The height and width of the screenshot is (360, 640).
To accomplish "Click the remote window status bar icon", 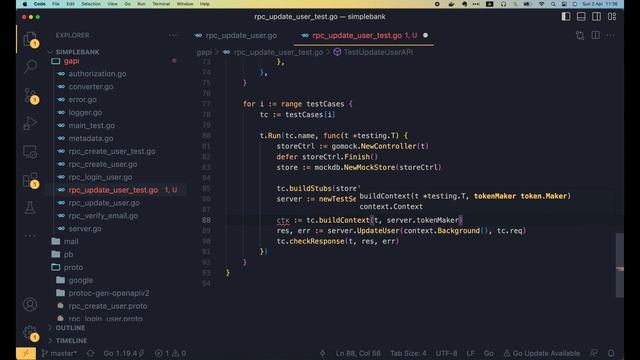I will (26, 353).
